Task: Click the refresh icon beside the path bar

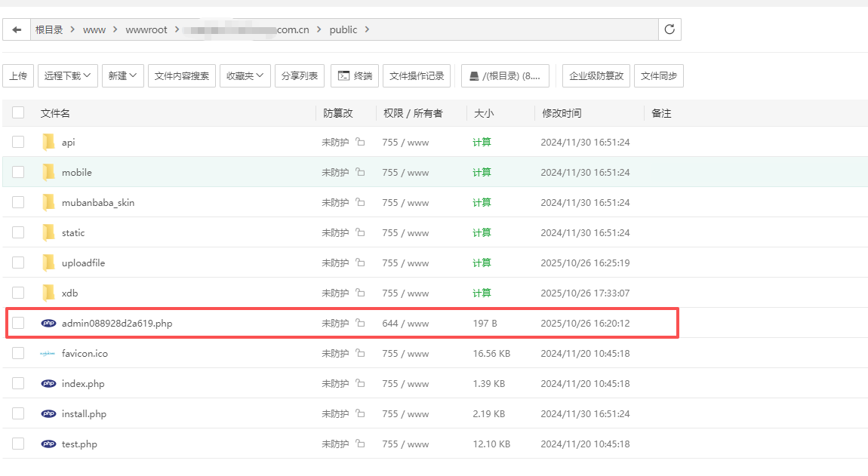Action: tap(669, 29)
